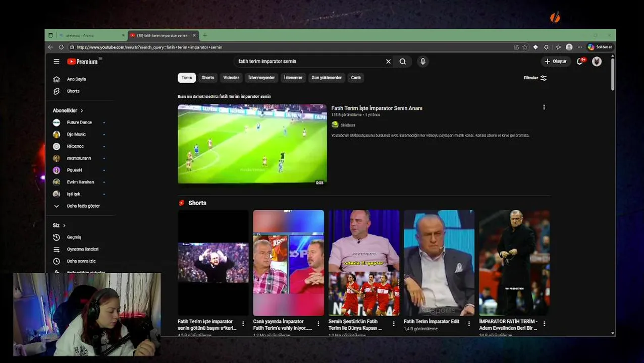Open Shorts in the sidebar

tap(73, 91)
